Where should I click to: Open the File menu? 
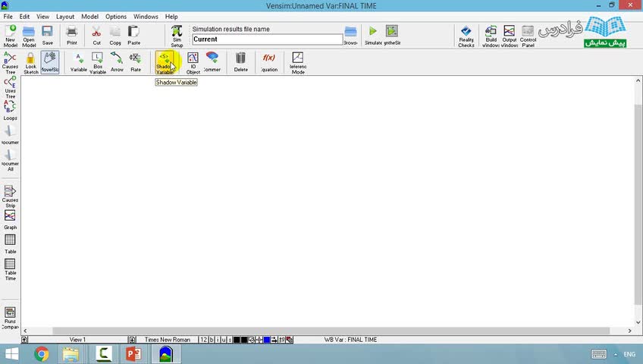click(x=8, y=17)
